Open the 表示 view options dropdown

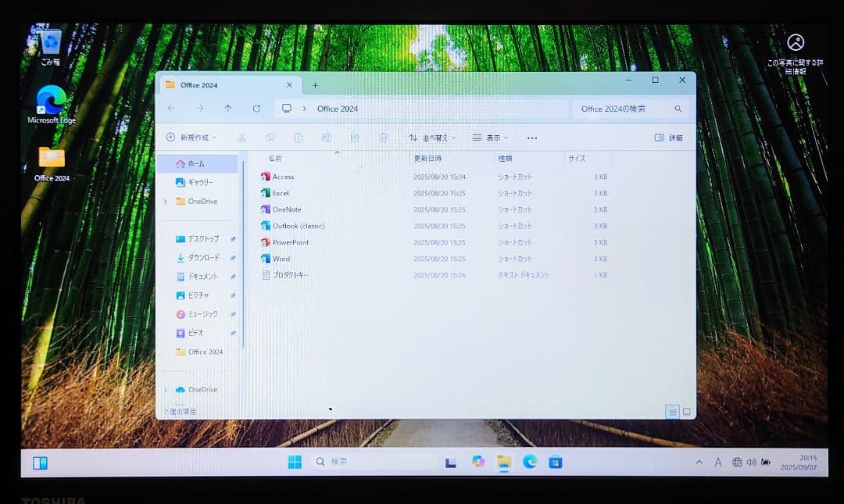click(x=490, y=138)
